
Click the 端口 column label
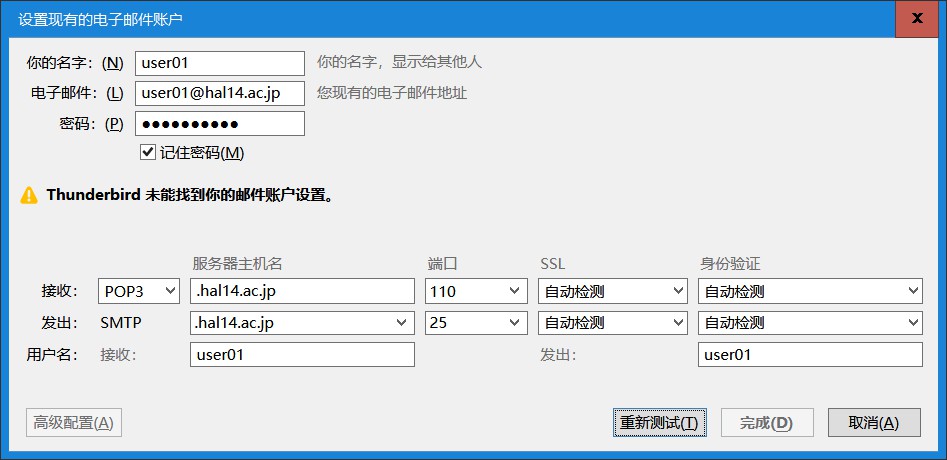click(x=442, y=264)
